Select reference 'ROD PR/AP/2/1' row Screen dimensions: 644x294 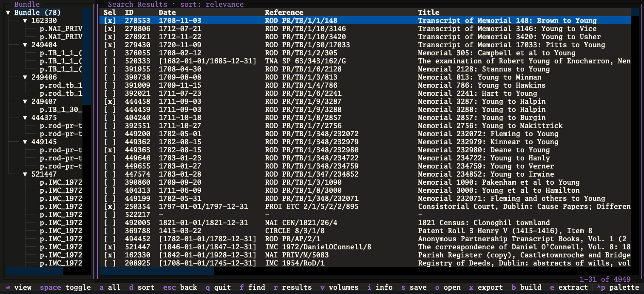pyautogui.click(x=365, y=239)
